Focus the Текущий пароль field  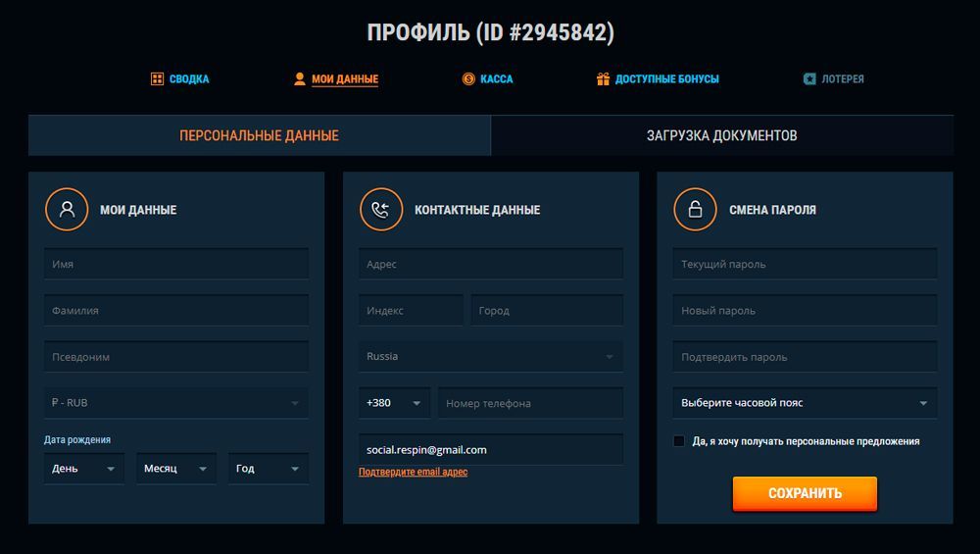pyautogui.click(x=805, y=264)
